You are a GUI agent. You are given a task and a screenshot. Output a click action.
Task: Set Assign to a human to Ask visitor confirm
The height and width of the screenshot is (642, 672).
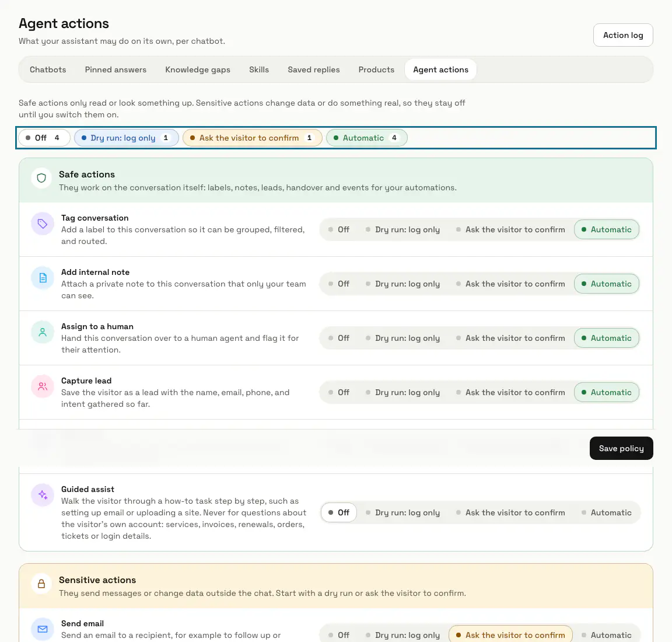pyautogui.click(x=511, y=338)
